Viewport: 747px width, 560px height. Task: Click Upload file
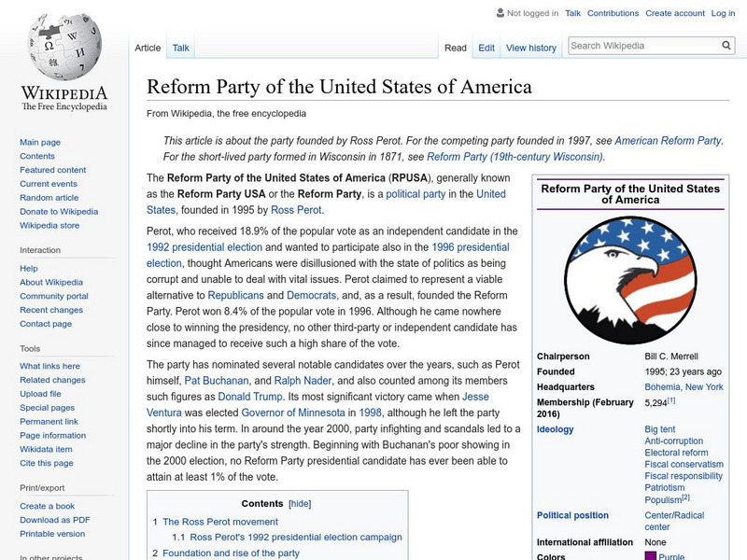40,393
